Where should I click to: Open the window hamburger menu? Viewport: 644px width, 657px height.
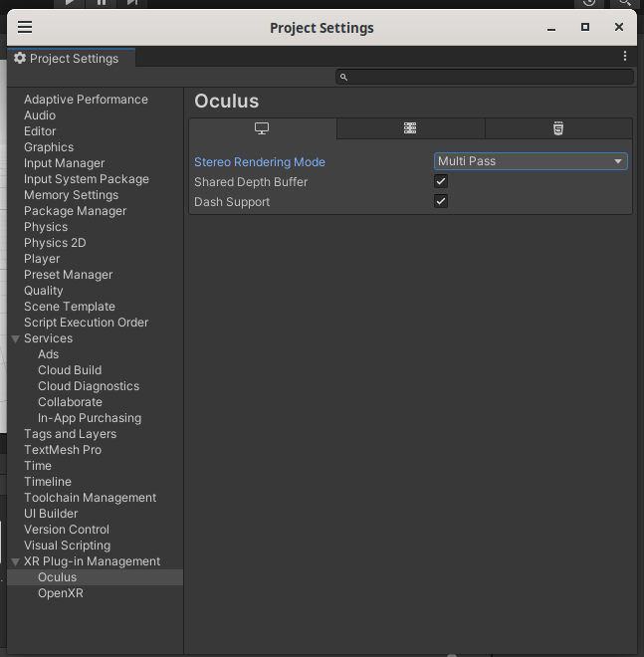tap(25, 28)
